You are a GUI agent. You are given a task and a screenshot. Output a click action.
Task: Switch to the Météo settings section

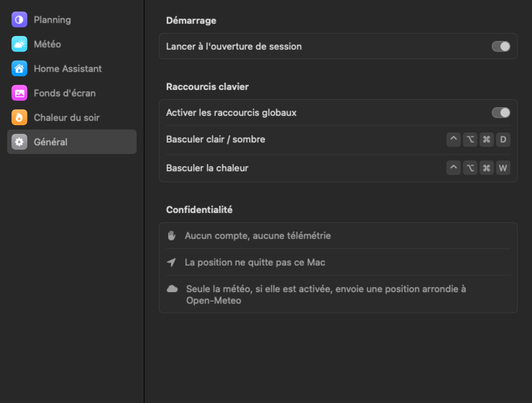point(72,44)
